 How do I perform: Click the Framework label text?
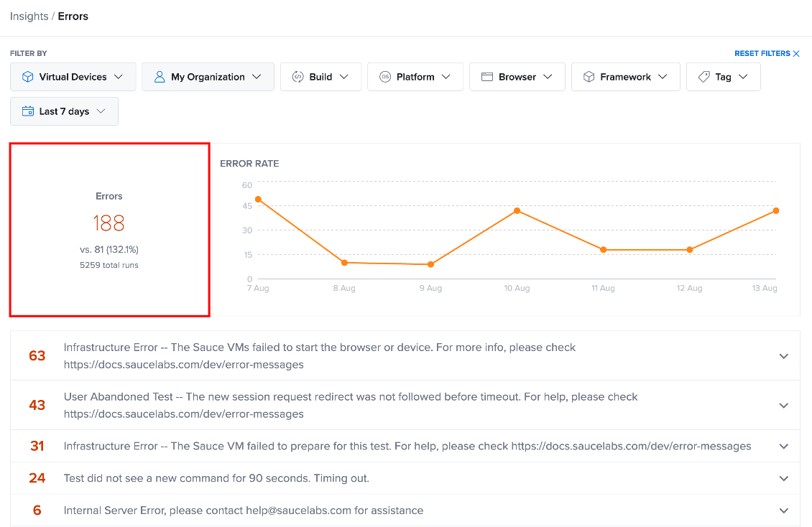tap(626, 77)
